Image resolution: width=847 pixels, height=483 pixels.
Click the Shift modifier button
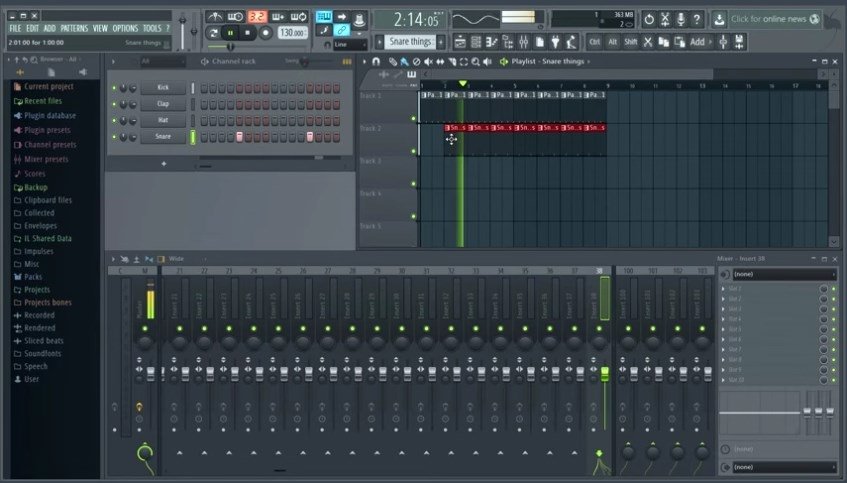630,42
